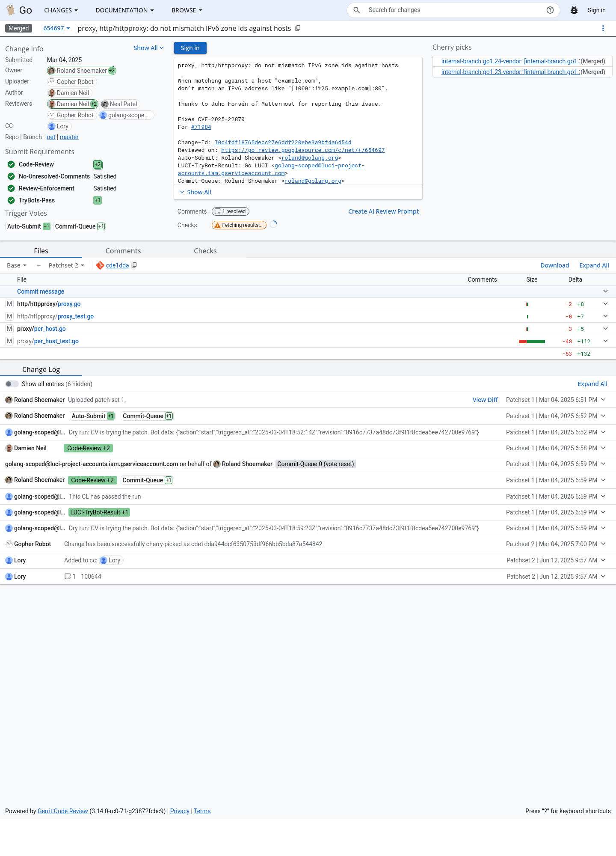Open the search help question-mark icon
This screenshot has height=856, width=616.
tap(550, 10)
